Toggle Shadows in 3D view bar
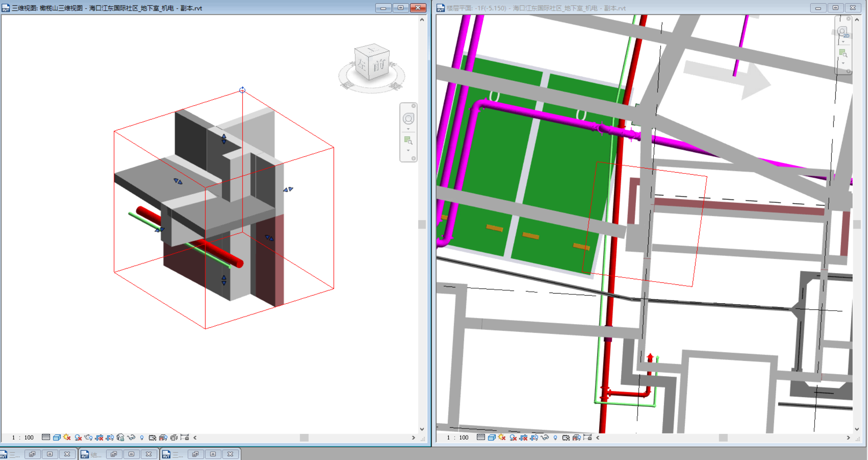 [x=78, y=438]
